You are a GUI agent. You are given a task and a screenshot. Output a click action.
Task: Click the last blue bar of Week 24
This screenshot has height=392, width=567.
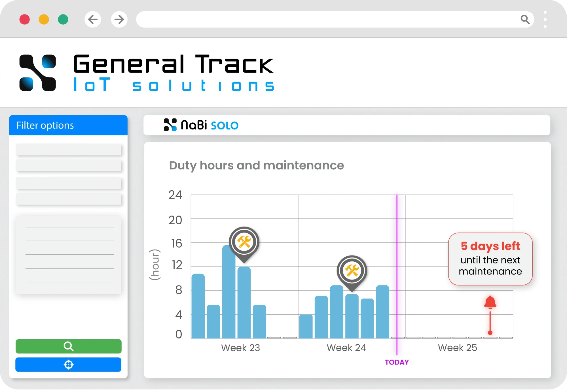[x=382, y=312]
